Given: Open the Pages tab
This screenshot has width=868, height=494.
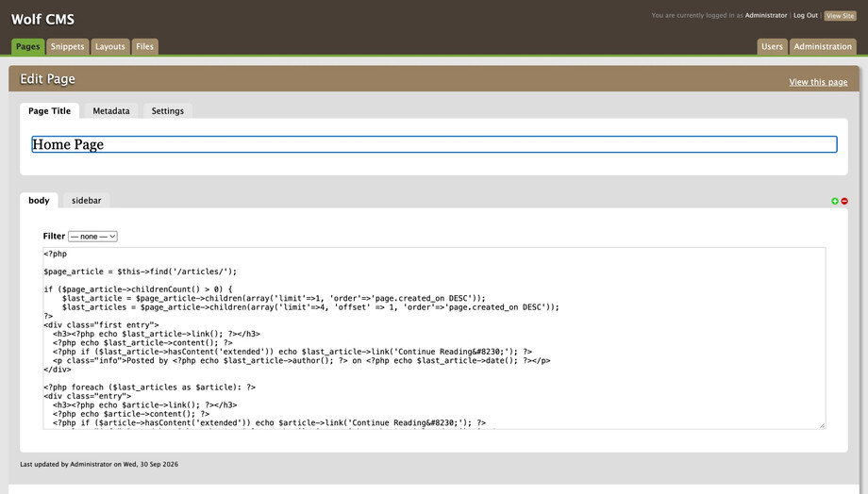Looking at the screenshot, I should click(27, 46).
